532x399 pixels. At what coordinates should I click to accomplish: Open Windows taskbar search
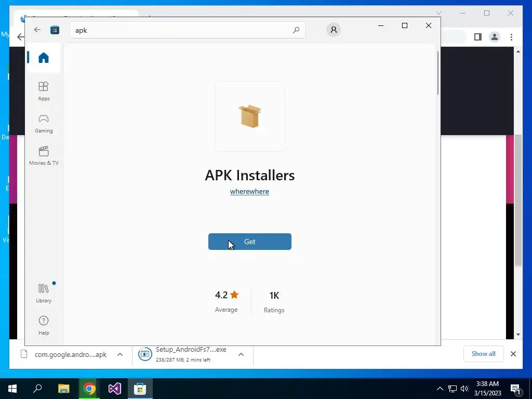pos(37,389)
